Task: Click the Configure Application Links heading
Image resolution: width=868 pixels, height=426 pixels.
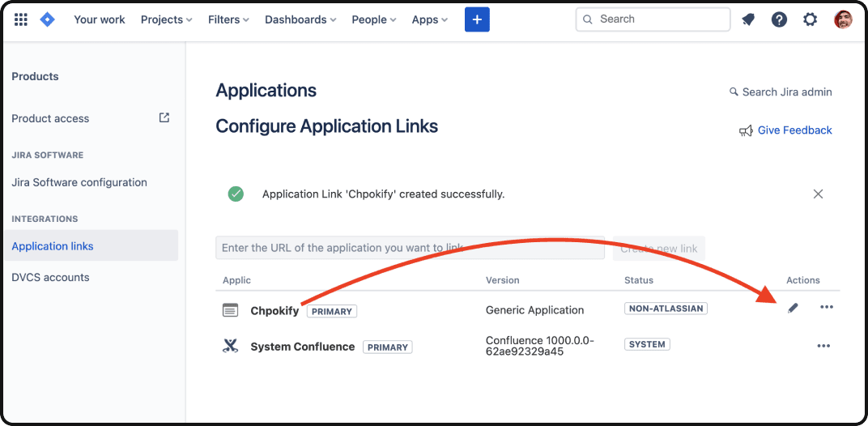Action: click(x=326, y=126)
